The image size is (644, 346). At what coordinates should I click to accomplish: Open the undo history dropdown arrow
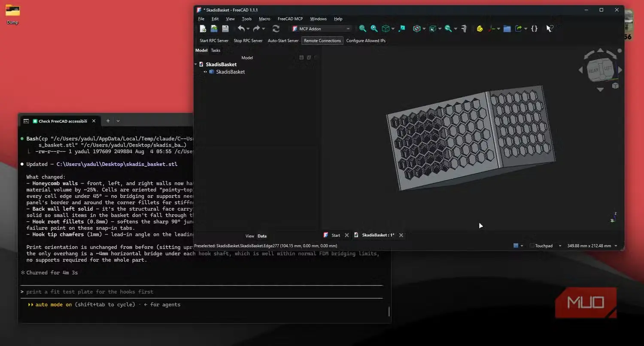pyautogui.click(x=248, y=29)
